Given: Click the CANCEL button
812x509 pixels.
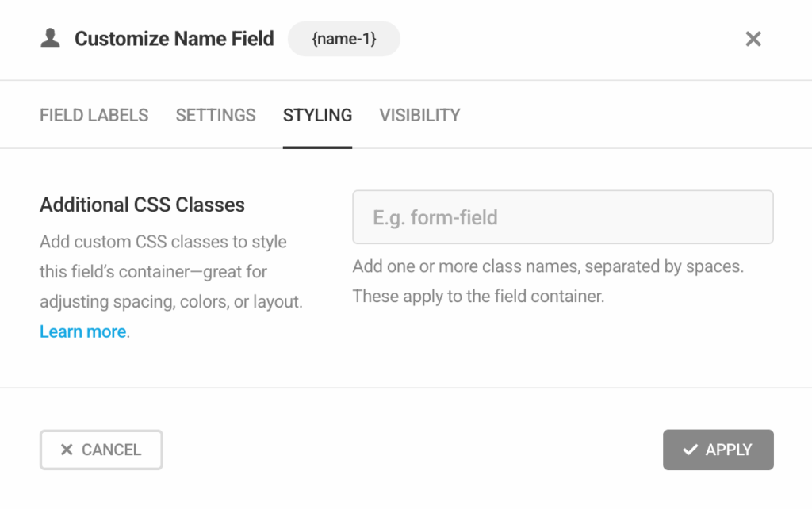Looking at the screenshot, I should coord(101,450).
